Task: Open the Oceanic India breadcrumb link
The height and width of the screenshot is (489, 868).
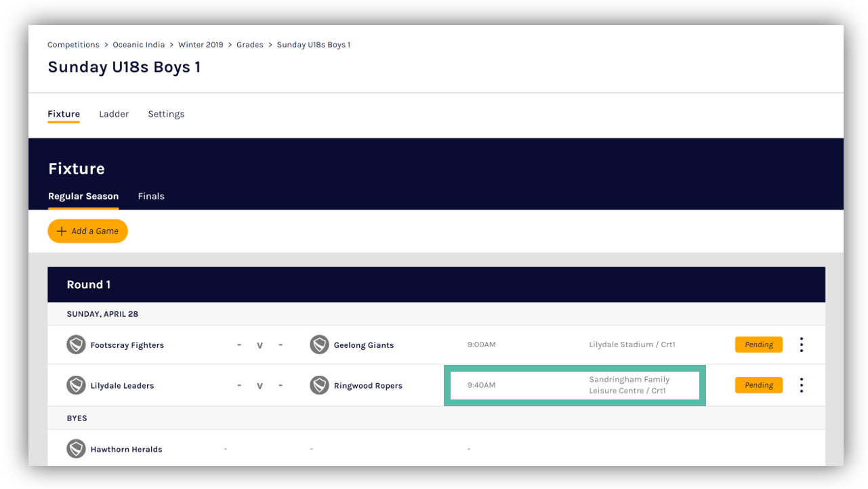Action: pyautogui.click(x=139, y=45)
